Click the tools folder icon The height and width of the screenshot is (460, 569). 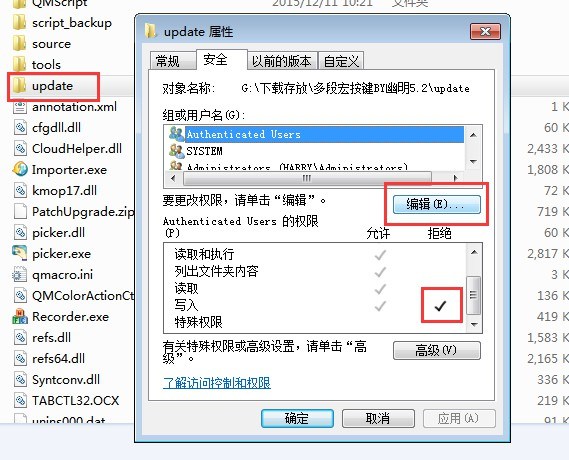(19, 65)
